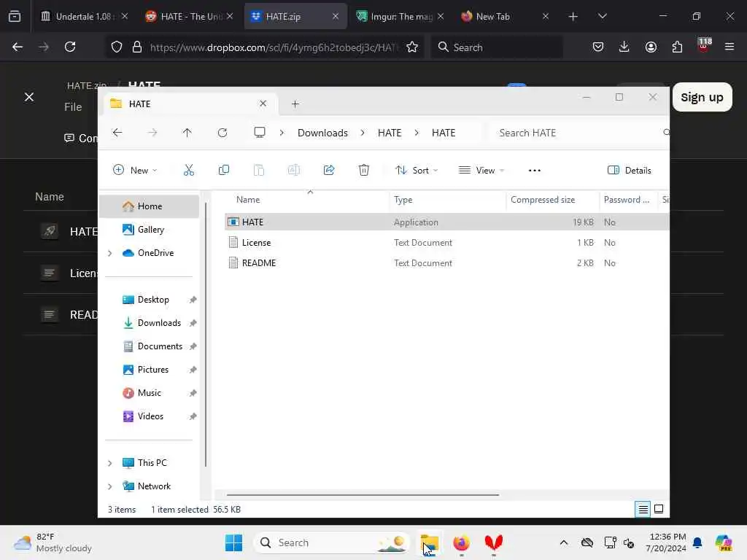Close Dropbox preview with X icon
This screenshot has height=560, width=747.
(29, 97)
